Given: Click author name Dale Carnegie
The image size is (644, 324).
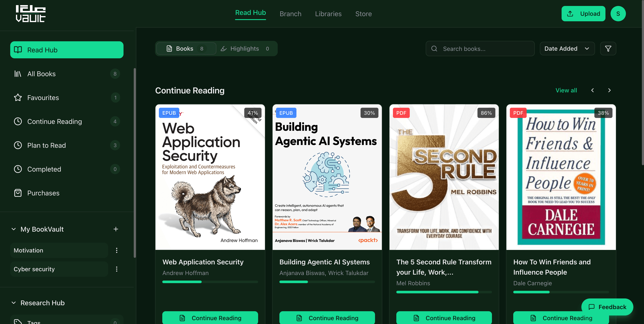Looking at the screenshot, I should coord(532,283).
